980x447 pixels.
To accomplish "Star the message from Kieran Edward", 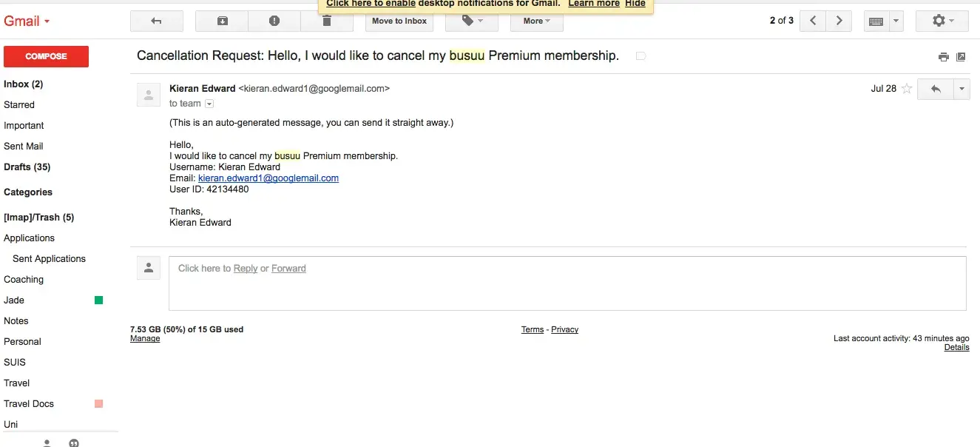I will click(x=907, y=89).
